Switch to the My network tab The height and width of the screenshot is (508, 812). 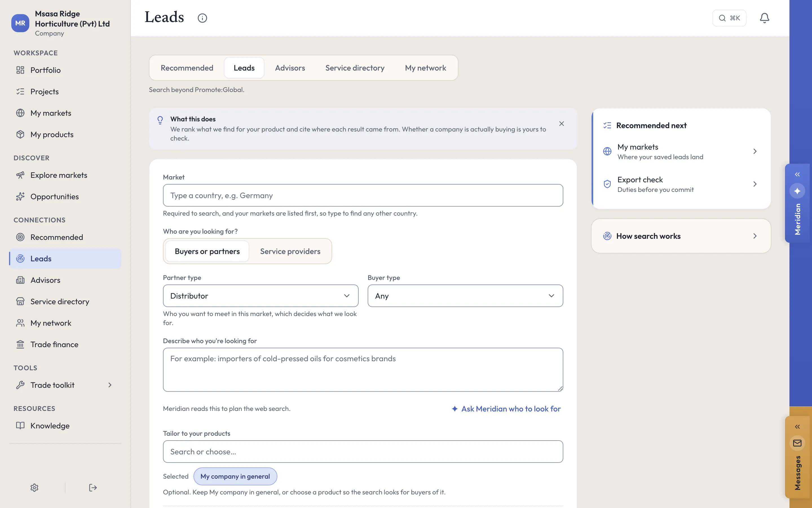pos(425,68)
